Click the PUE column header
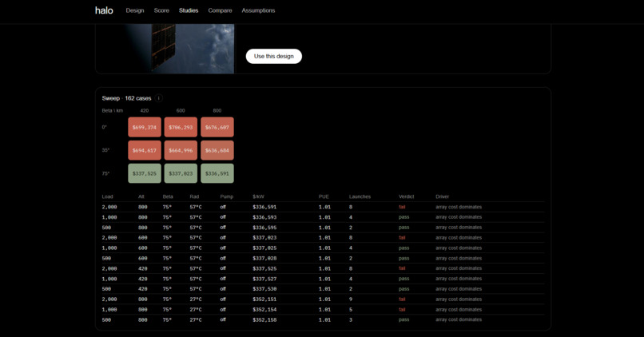This screenshot has height=337, width=644. [324, 196]
